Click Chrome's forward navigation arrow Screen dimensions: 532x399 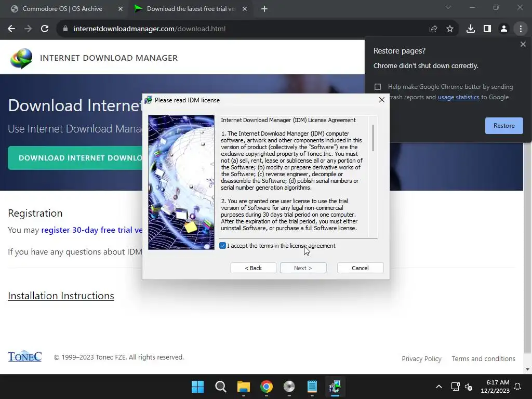(x=28, y=29)
